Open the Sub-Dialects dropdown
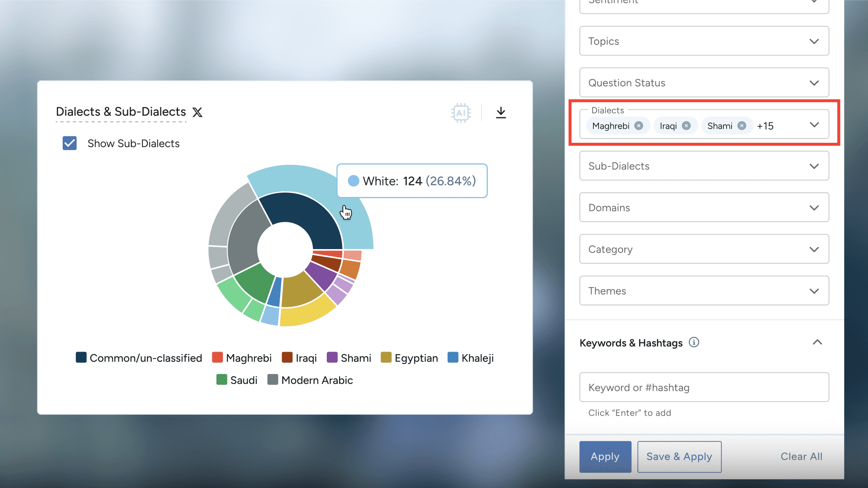The height and width of the screenshot is (488, 868). point(704,166)
